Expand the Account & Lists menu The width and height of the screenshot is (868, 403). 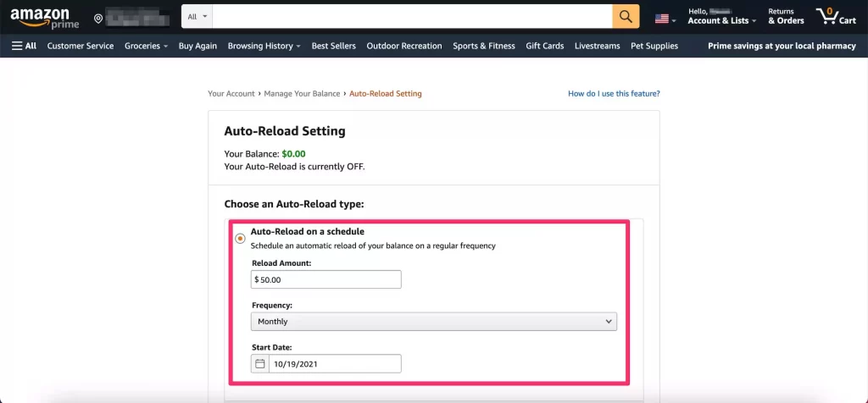coord(721,17)
